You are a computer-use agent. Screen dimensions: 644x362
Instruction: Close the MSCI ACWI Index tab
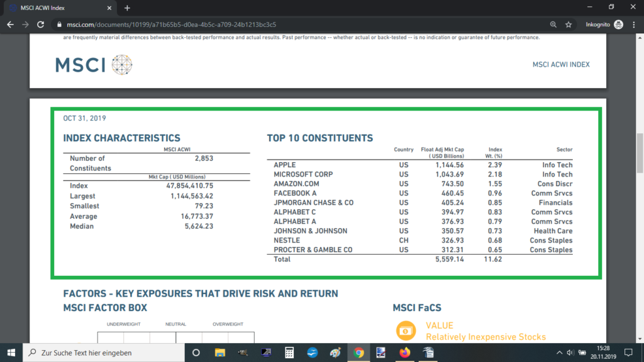coord(109,8)
